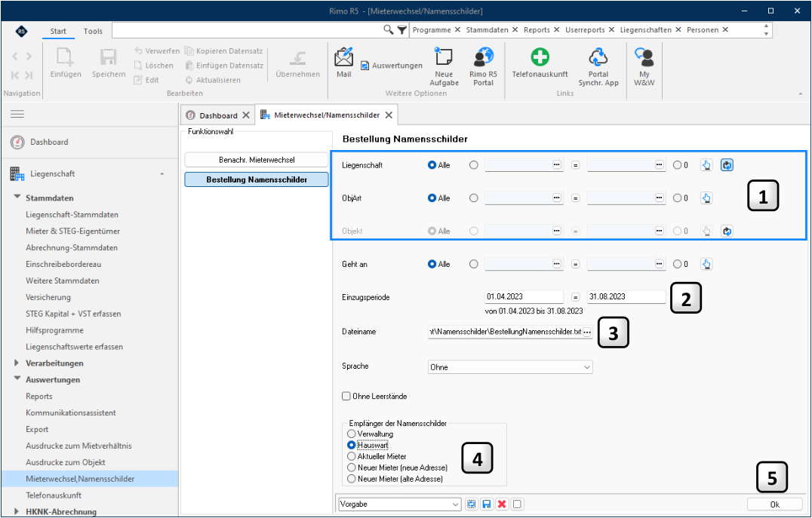Viewport: 812px width, 518px height.
Task: Collapse the Auswertungen tree section
Action: coord(17,379)
